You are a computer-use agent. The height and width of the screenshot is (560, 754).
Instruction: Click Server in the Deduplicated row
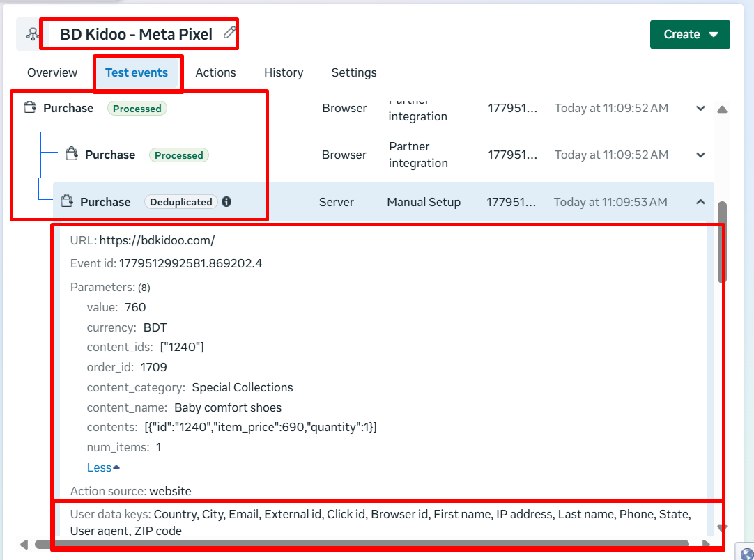[336, 202]
